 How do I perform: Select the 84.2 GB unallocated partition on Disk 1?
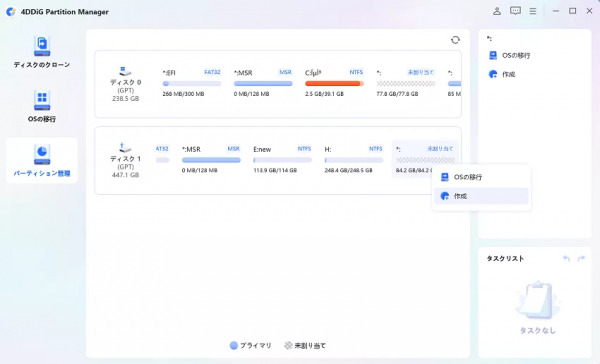click(425, 159)
